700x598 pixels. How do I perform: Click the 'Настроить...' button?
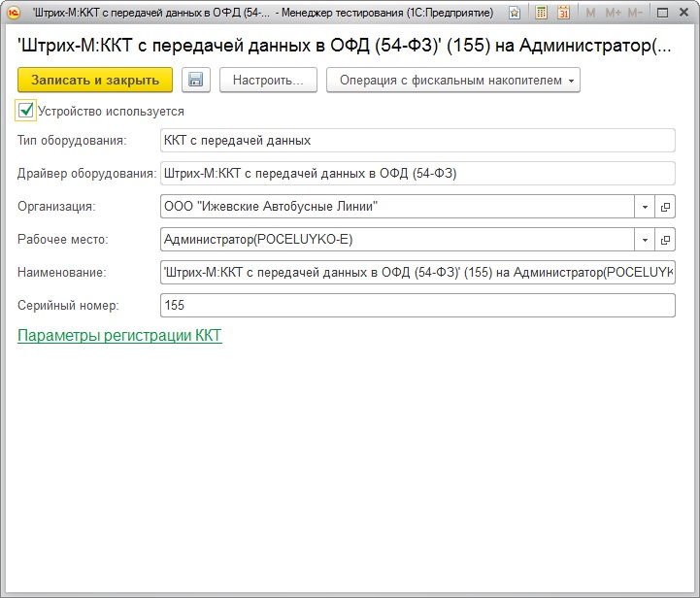click(268, 81)
